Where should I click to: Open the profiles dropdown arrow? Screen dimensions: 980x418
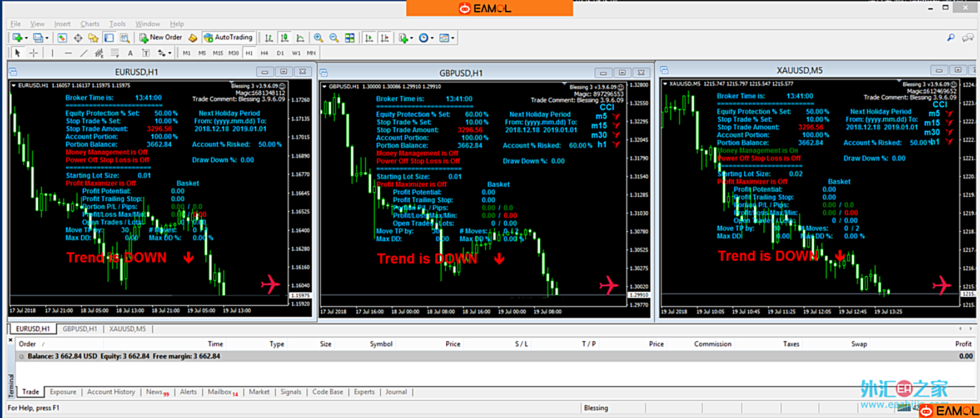(x=47, y=38)
